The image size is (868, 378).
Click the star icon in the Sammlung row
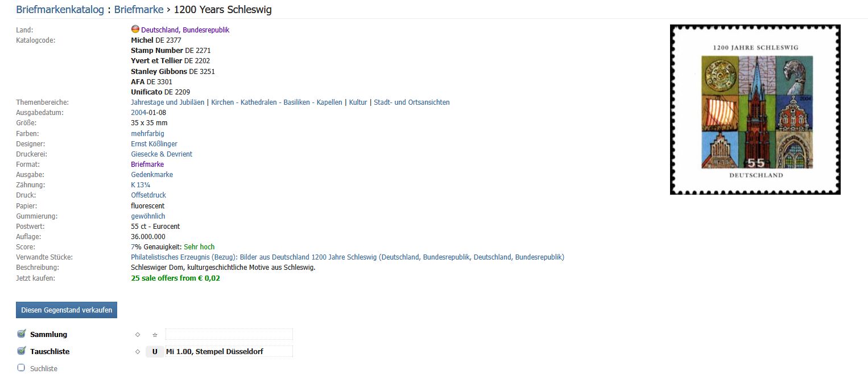[x=155, y=335]
